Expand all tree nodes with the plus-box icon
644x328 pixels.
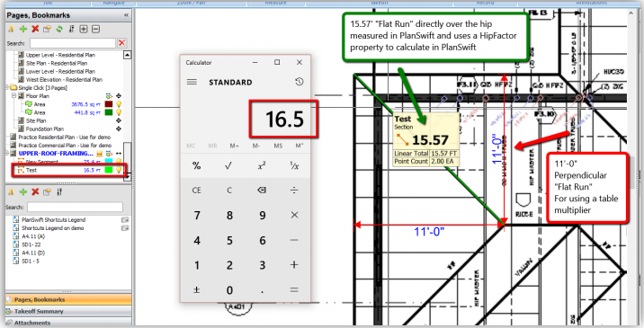click(x=84, y=29)
